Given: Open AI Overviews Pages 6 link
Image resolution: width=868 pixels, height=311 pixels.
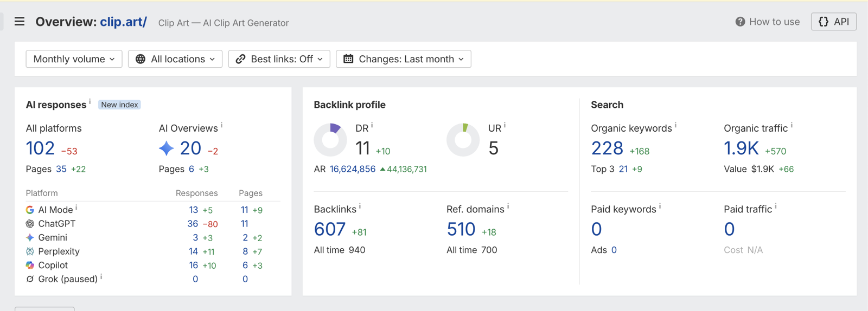Looking at the screenshot, I should click(192, 169).
